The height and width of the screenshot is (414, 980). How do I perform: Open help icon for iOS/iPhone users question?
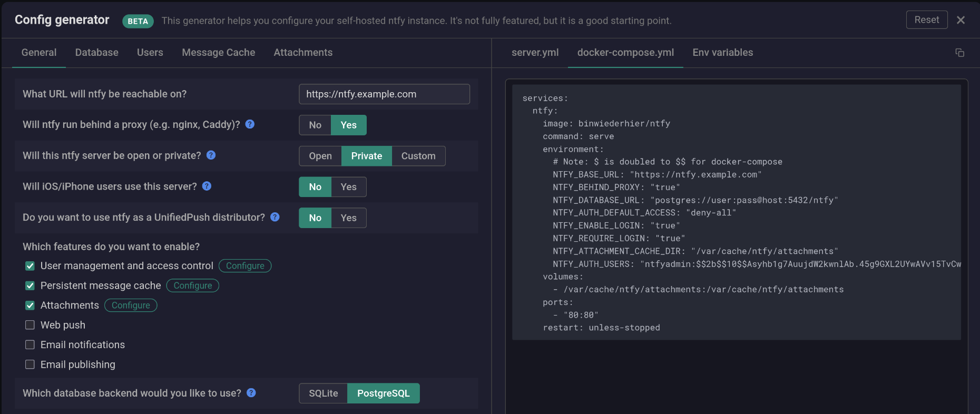(x=207, y=186)
